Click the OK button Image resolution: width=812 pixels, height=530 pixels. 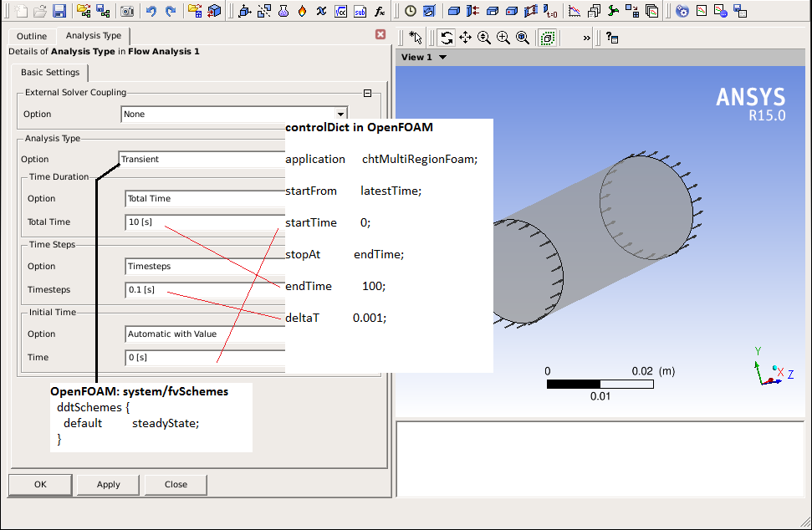point(40,485)
